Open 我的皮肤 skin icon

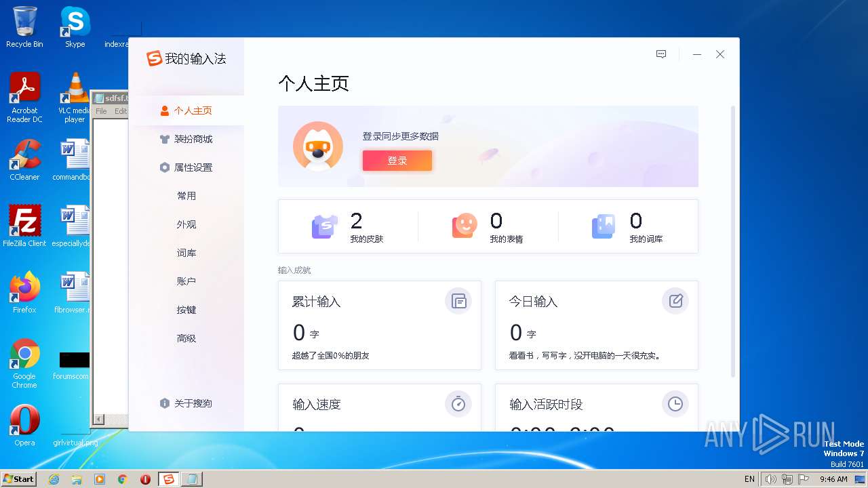(325, 226)
